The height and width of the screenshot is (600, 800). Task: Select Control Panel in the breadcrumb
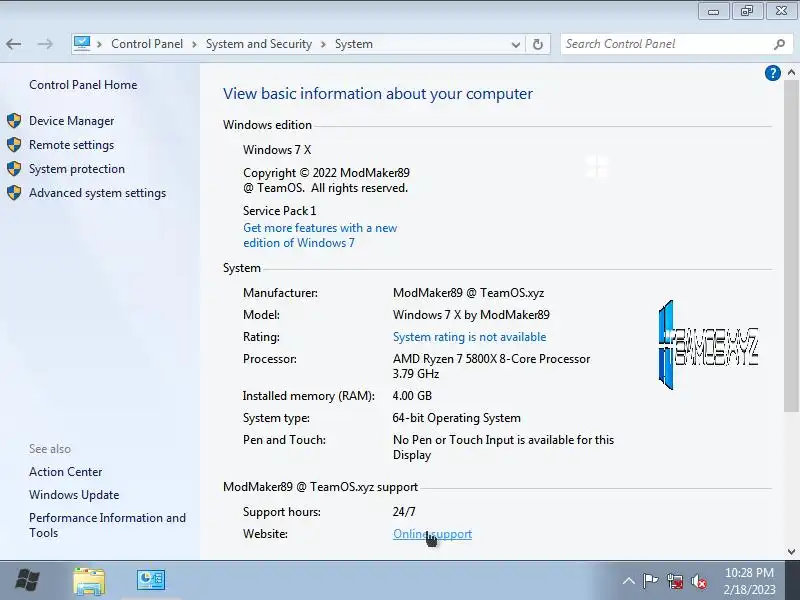coord(147,44)
